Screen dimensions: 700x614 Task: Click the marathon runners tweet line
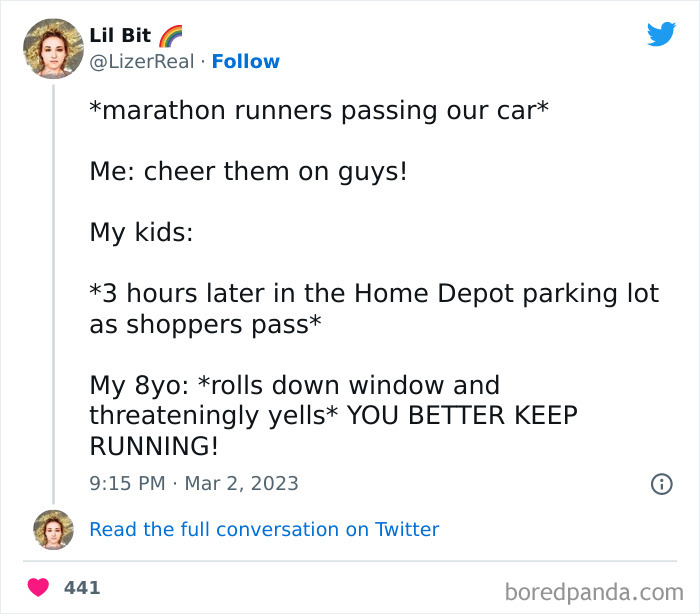319,110
